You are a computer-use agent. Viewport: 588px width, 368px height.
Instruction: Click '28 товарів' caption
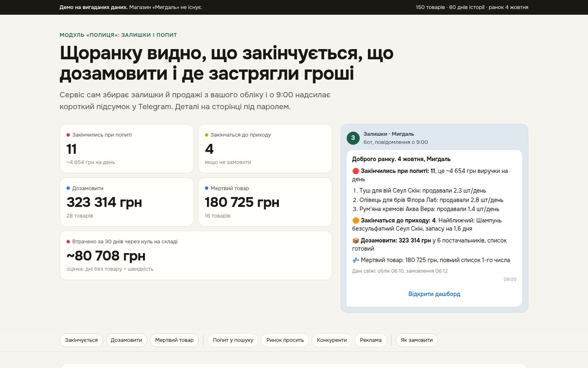80,216
